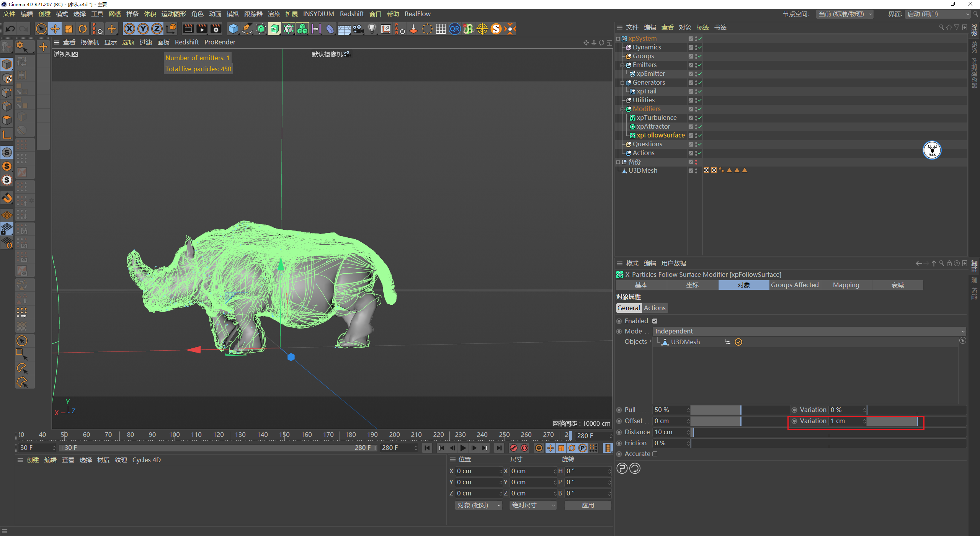This screenshot has height=536, width=980.
Task: Click the Undo arrow icon
Action: point(10,29)
